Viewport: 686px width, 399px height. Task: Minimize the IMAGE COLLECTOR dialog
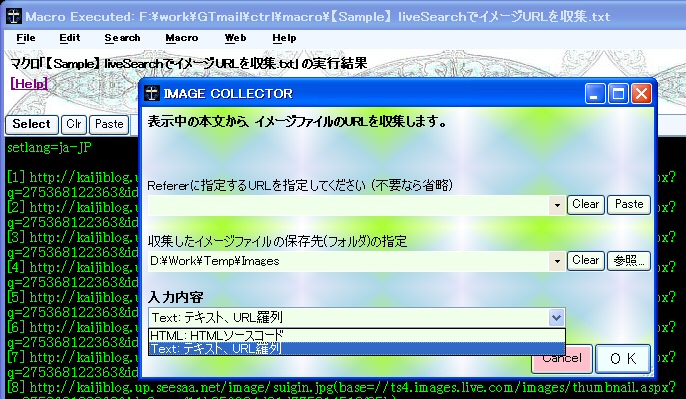[x=595, y=94]
